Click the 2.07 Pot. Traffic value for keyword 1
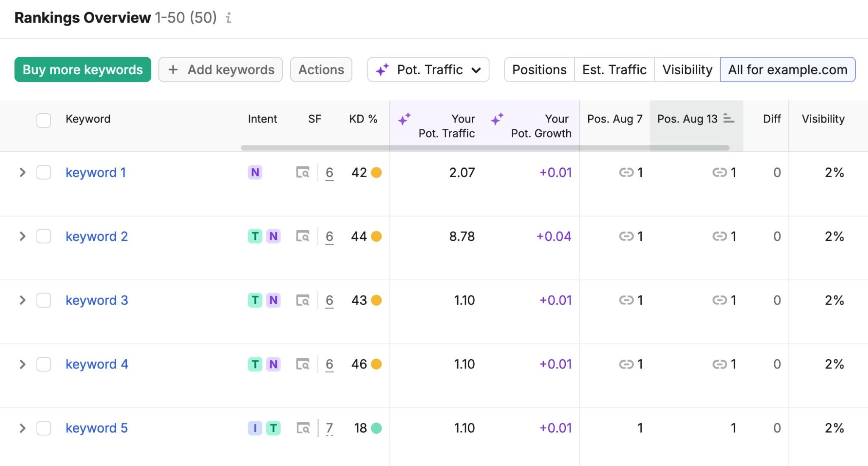The height and width of the screenshot is (466, 868). click(462, 173)
